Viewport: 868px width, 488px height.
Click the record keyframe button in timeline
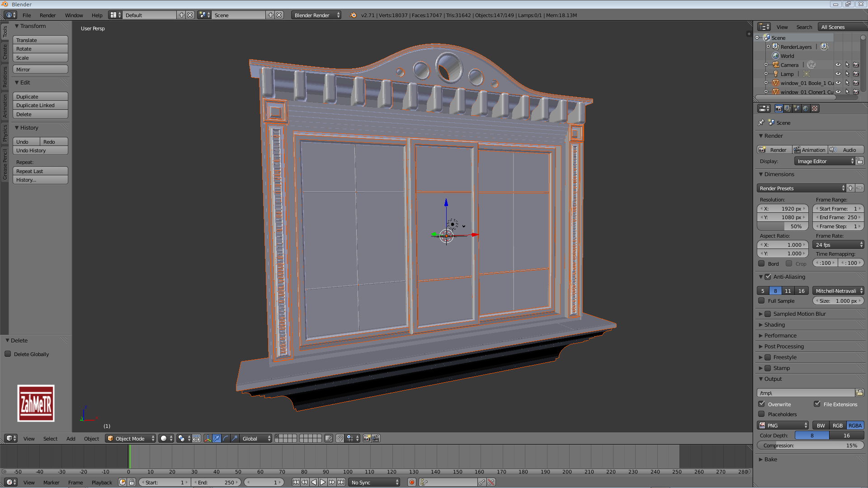(411, 482)
